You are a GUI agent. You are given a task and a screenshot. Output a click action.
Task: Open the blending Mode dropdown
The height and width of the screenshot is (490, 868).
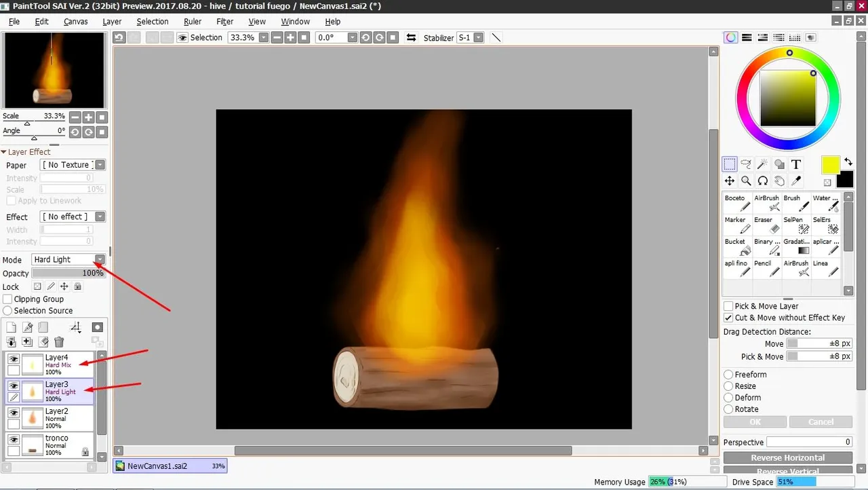click(100, 260)
